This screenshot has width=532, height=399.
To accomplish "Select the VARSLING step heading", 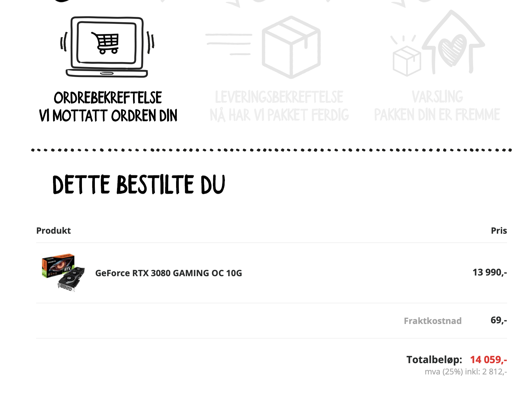I will (437, 97).
